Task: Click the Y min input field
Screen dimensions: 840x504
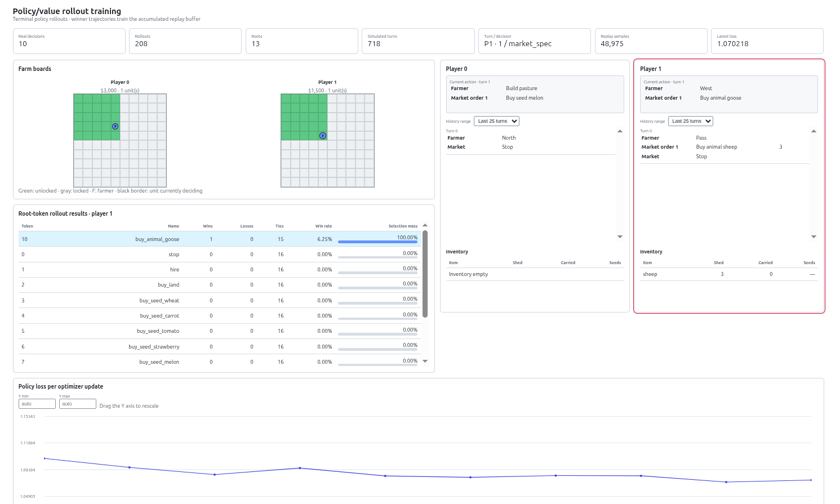Action: (37, 404)
